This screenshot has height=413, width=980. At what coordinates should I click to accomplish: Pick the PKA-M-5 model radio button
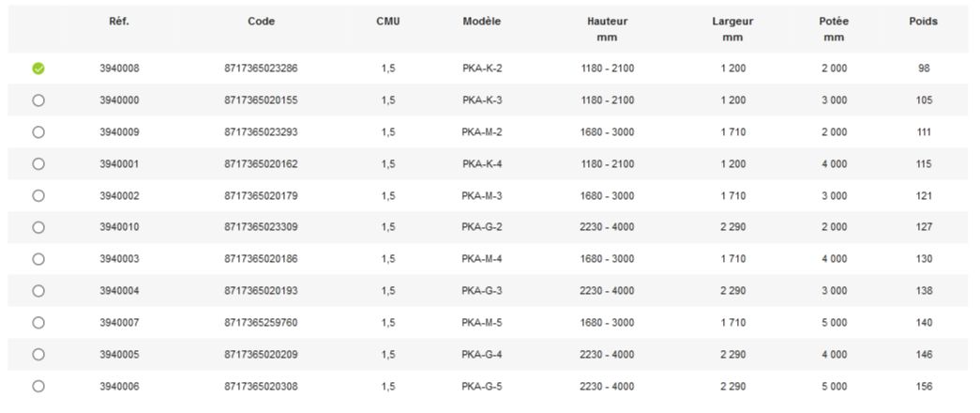pyautogui.click(x=38, y=323)
